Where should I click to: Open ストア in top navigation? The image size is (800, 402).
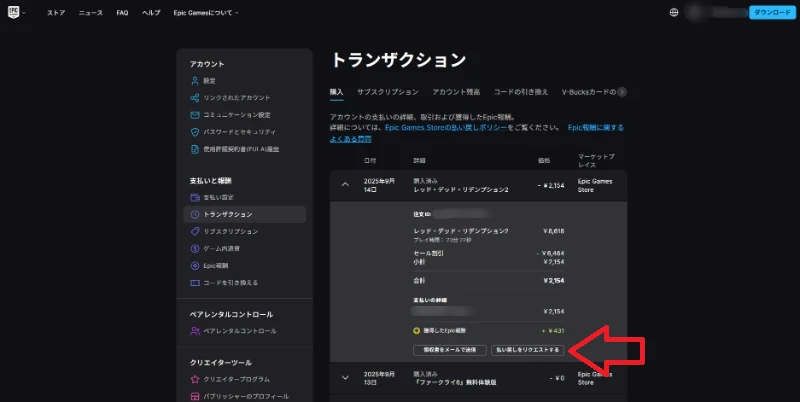[56, 13]
